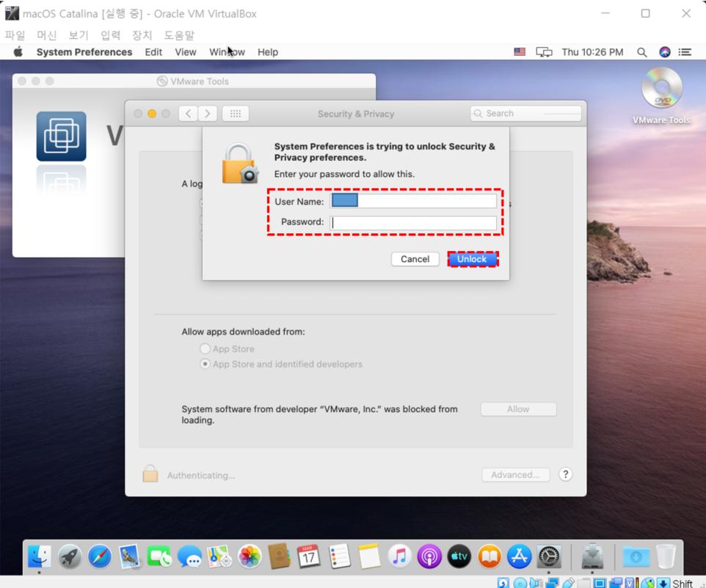The width and height of the screenshot is (706, 588).
Task: Open the System Preferences application menu
Action: click(84, 52)
